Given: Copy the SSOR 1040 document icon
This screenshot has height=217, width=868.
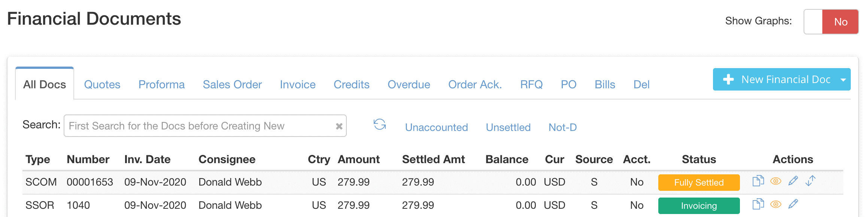Looking at the screenshot, I should click(758, 204).
